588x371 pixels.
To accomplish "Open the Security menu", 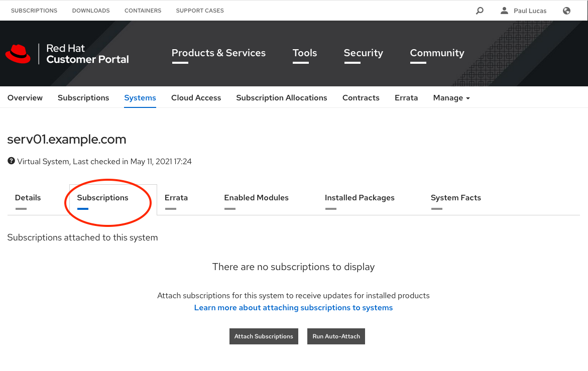I will (363, 53).
